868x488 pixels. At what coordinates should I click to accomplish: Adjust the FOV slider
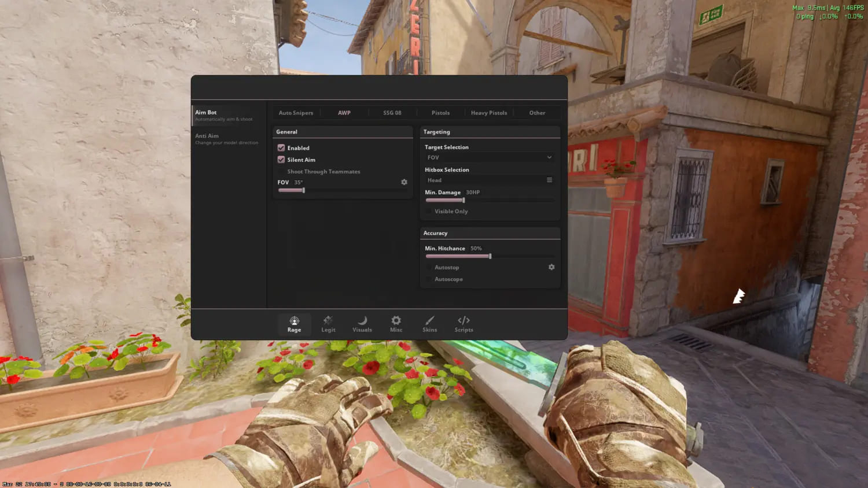pyautogui.click(x=343, y=190)
